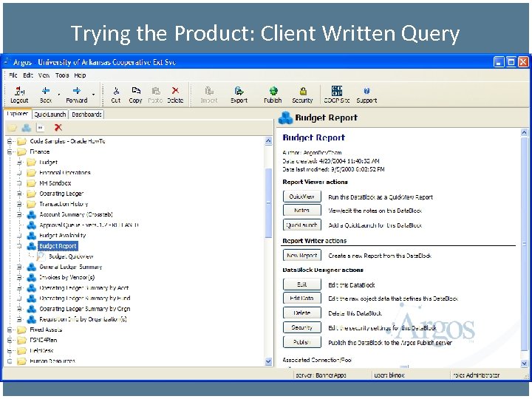Select the MH Sandbox folder

pos(55,183)
